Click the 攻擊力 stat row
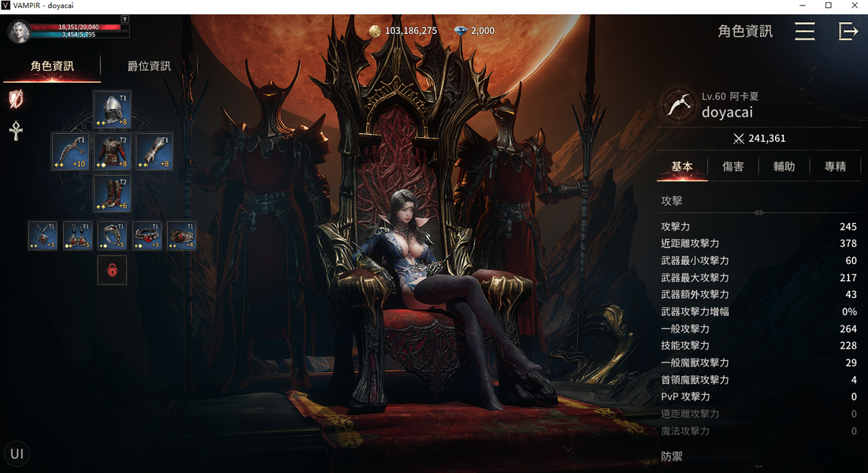 [x=759, y=226]
